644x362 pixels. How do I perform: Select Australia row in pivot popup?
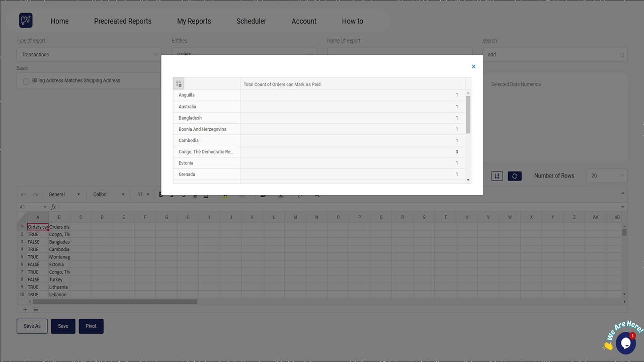pyautogui.click(x=207, y=107)
